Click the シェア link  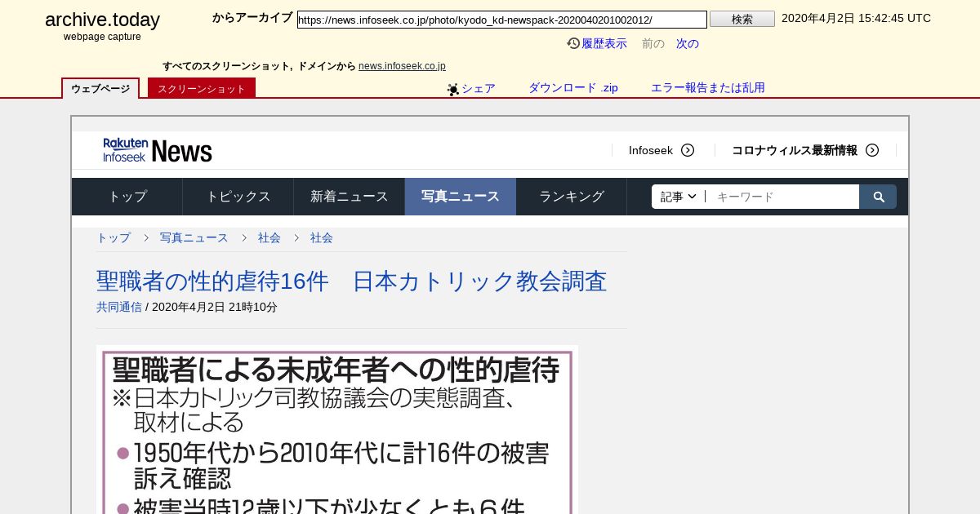(479, 88)
